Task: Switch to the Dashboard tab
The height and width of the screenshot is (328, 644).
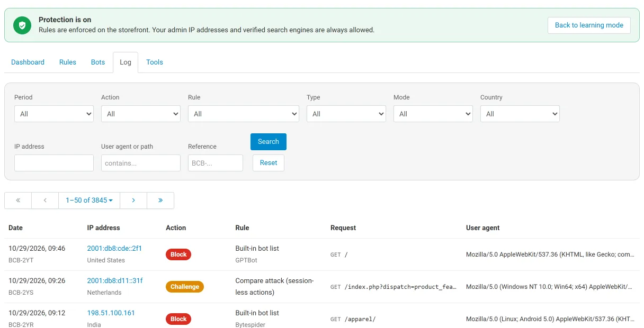Action: click(28, 62)
